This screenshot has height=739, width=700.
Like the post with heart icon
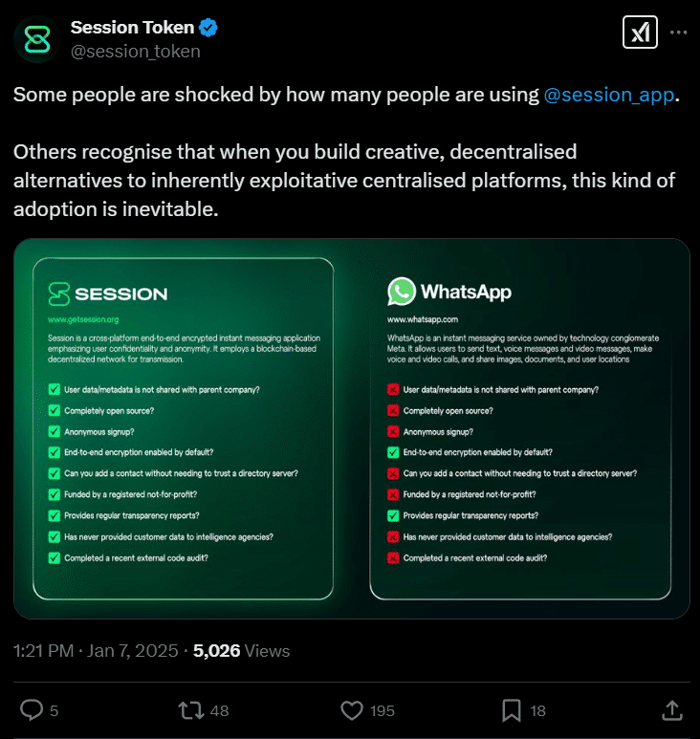click(353, 709)
